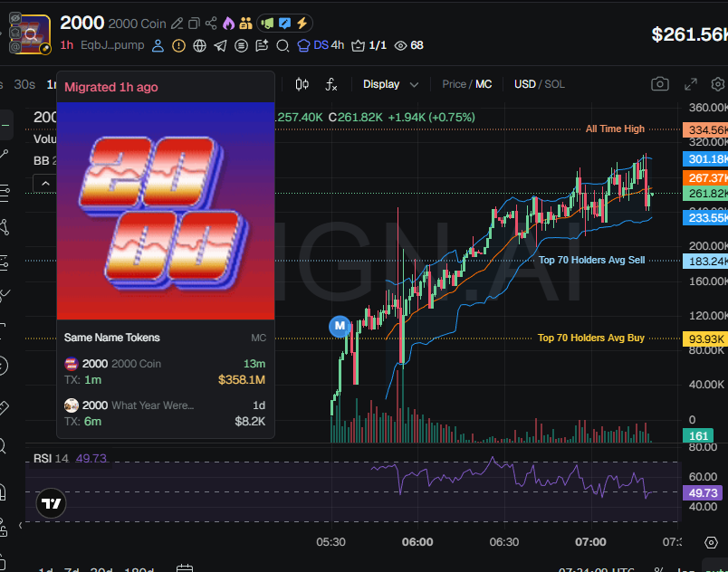The width and height of the screenshot is (728, 572).
Task: Click the @ icon on token avatar
Action: (x=15, y=46)
